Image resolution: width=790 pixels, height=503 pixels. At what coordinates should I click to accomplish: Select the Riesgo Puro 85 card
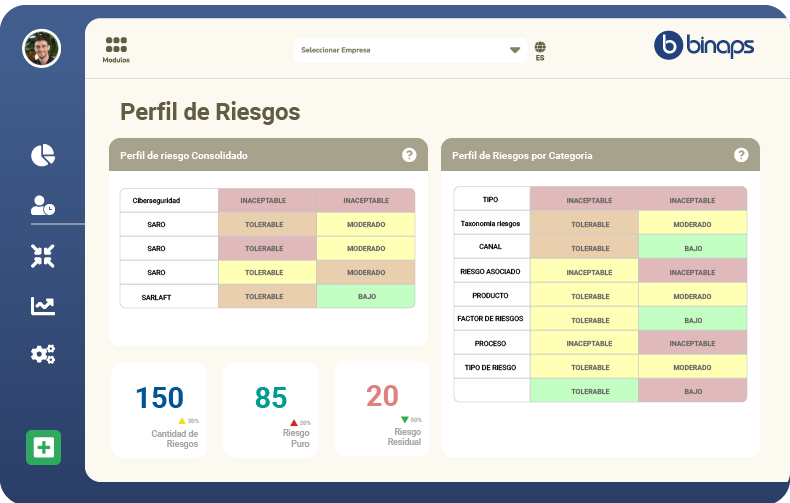[x=271, y=410]
